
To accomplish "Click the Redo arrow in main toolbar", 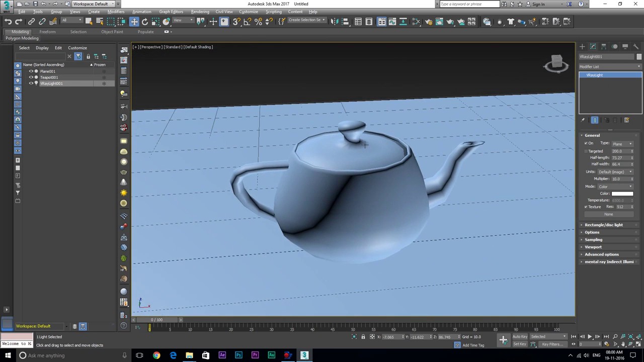I will (x=19, y=22).
